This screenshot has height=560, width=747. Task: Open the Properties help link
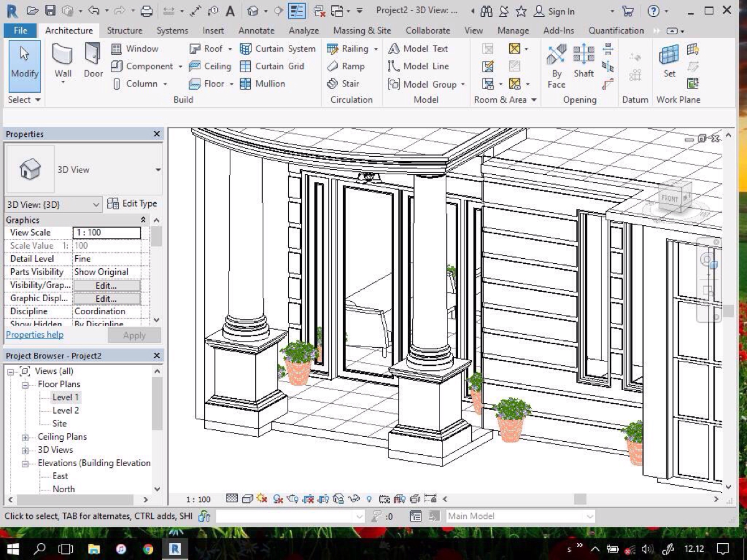click(x=34, y=335)
